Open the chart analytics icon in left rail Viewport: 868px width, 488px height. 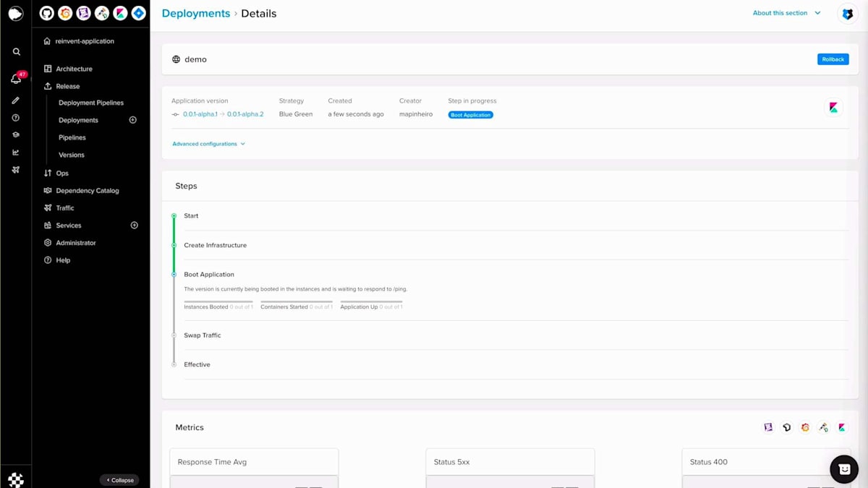(16, 153)
